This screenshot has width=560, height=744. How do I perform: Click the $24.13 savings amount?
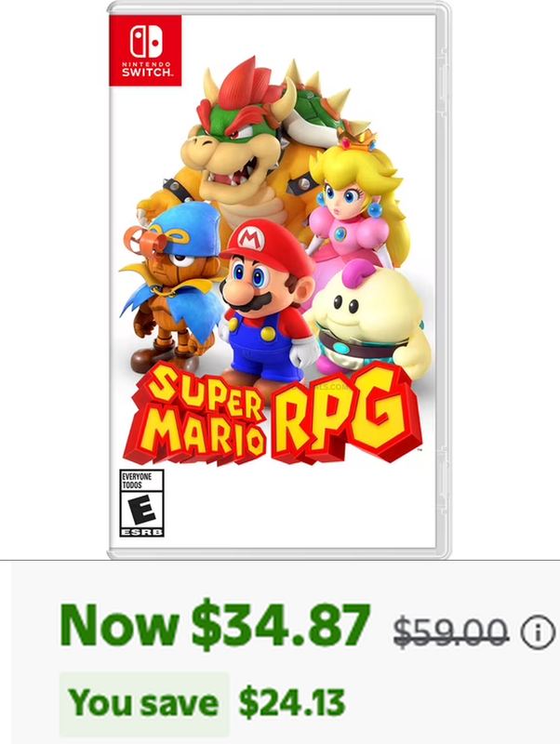coord(292,703)
